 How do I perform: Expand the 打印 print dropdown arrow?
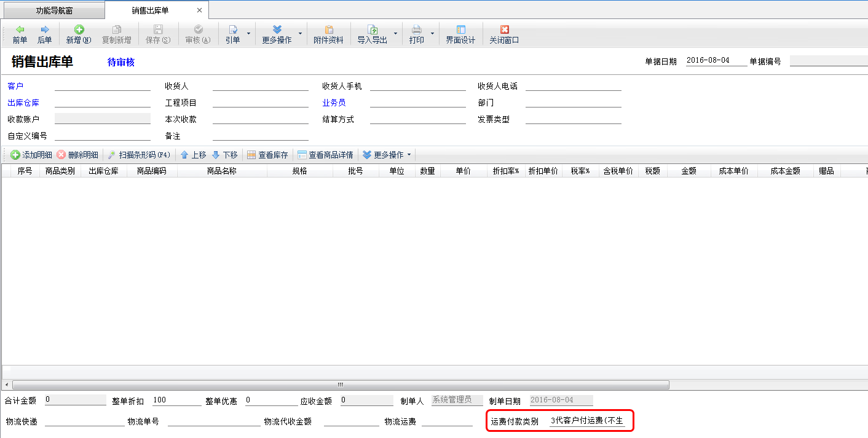(432, 34)
